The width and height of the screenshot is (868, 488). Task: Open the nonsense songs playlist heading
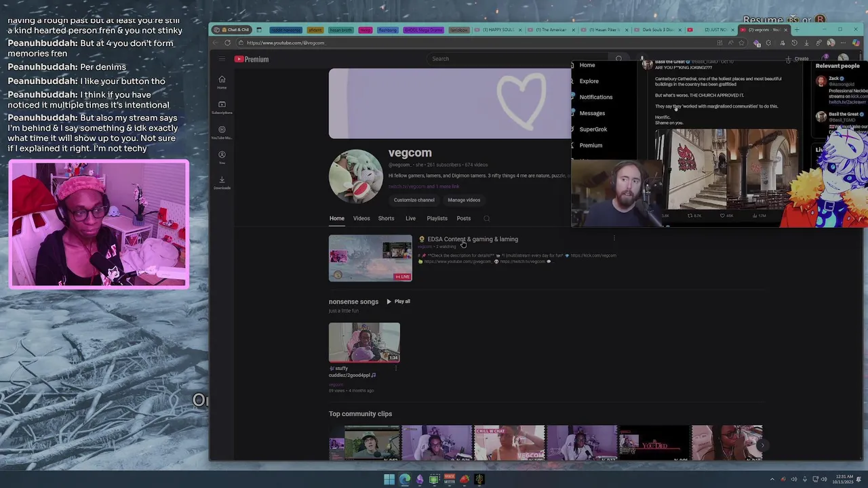pos(353,302)
